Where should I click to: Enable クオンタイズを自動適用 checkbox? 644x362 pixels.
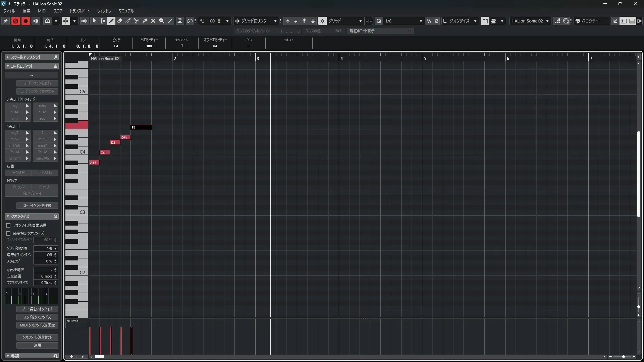[8, 225]
